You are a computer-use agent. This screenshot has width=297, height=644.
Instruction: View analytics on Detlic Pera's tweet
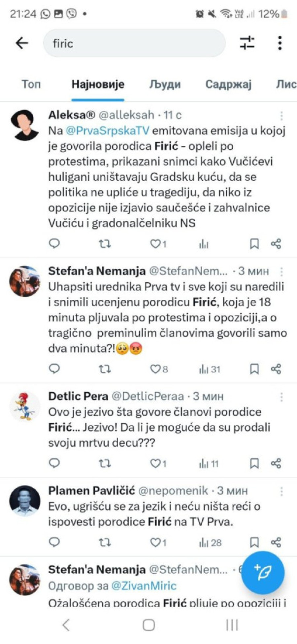(x=209, y=464)
